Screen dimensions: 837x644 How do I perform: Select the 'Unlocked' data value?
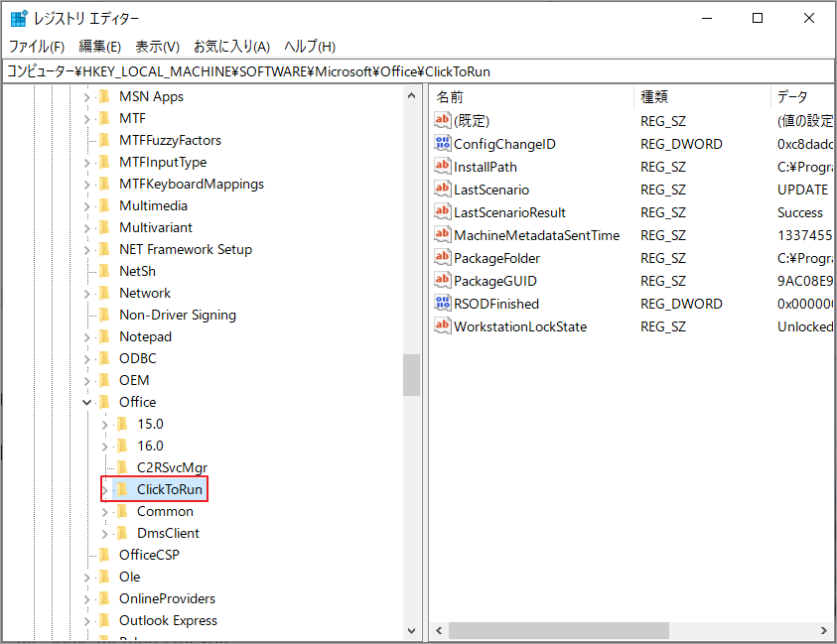pos(804,327)
